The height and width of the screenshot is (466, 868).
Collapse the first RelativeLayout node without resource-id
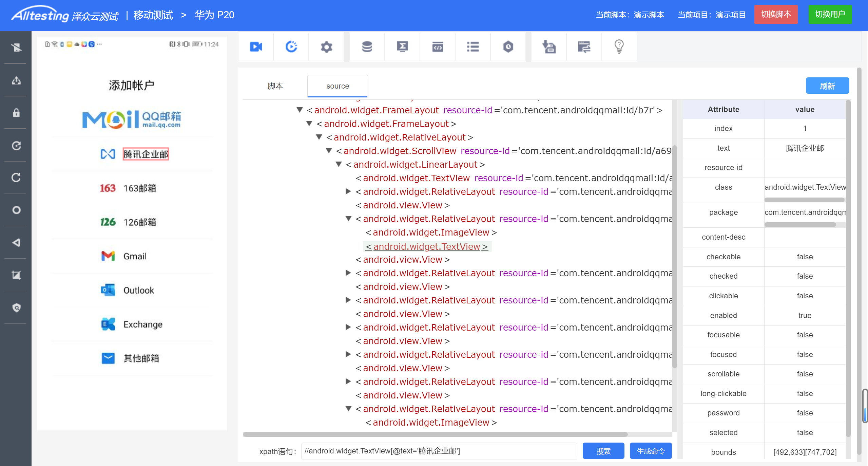click(319, 137)
